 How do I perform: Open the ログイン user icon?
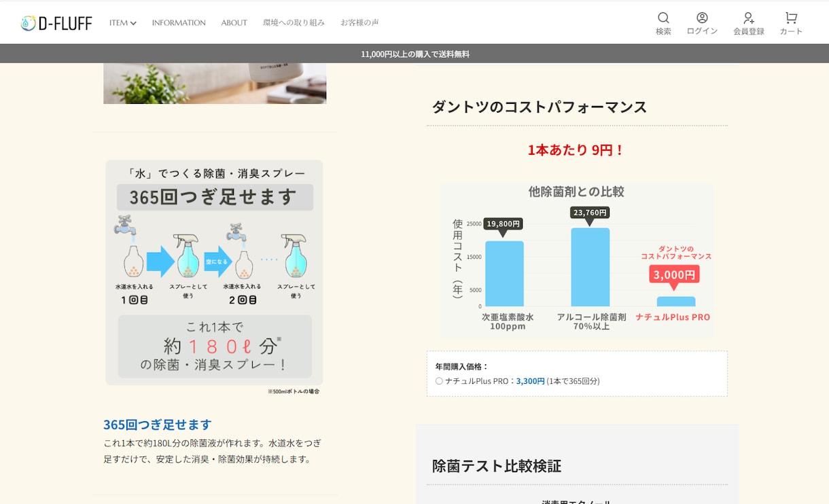click(702, 23)
